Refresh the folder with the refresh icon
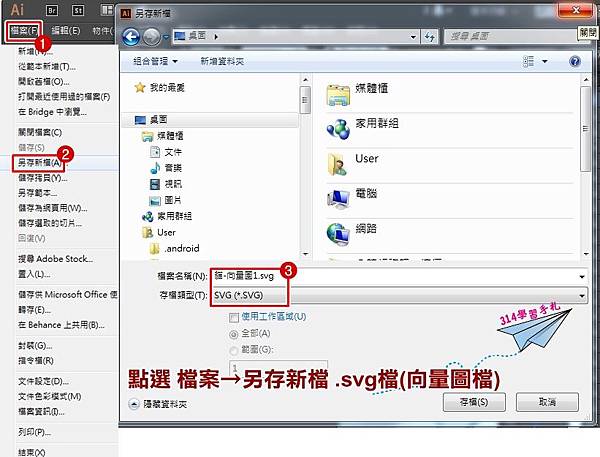This screenshot has height=457, width=600. click(x=429, y=37)
